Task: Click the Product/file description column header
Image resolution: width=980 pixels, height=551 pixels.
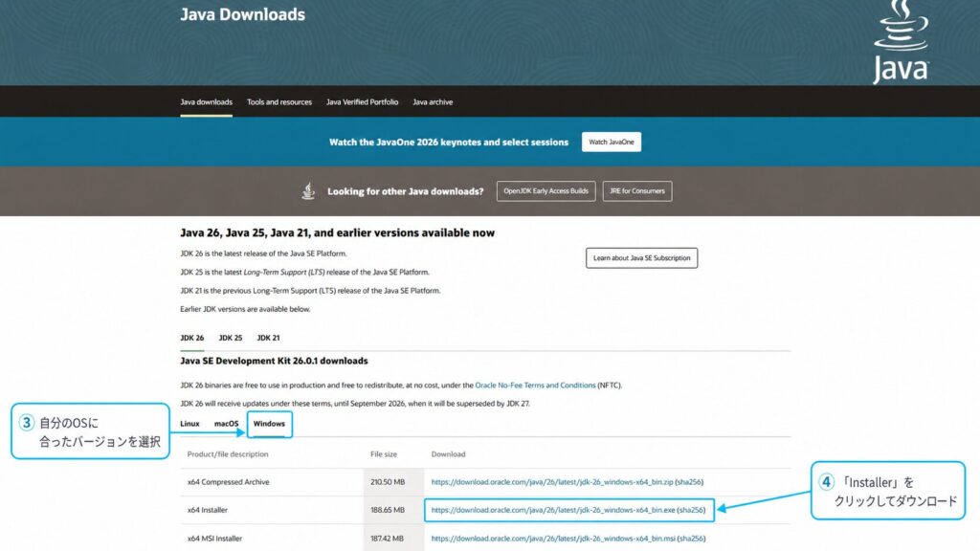Action: 228,454
